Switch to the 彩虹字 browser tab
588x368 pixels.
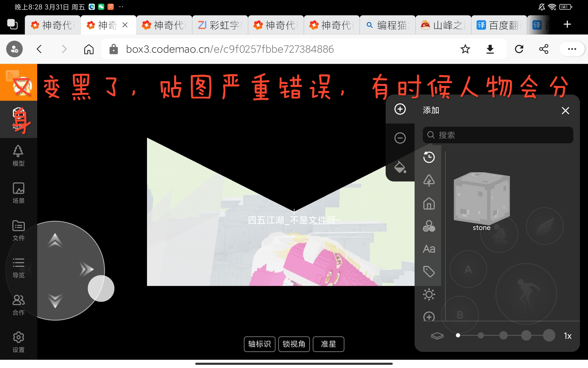220,25
